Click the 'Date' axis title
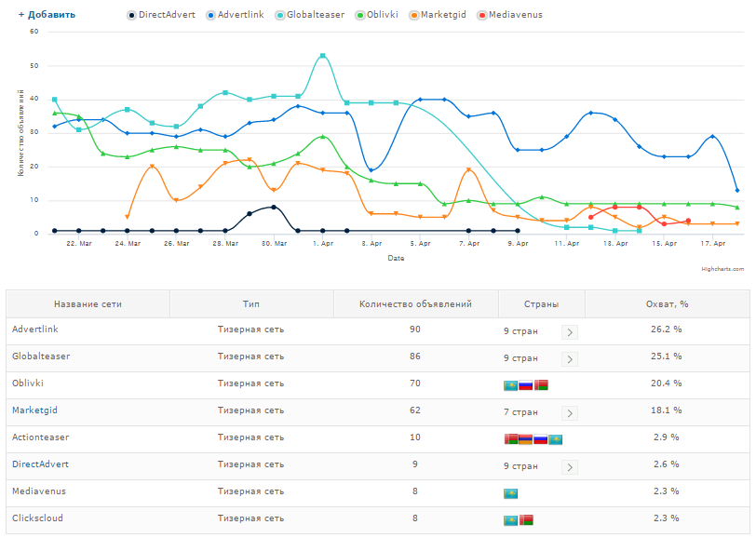 (396, 259)
